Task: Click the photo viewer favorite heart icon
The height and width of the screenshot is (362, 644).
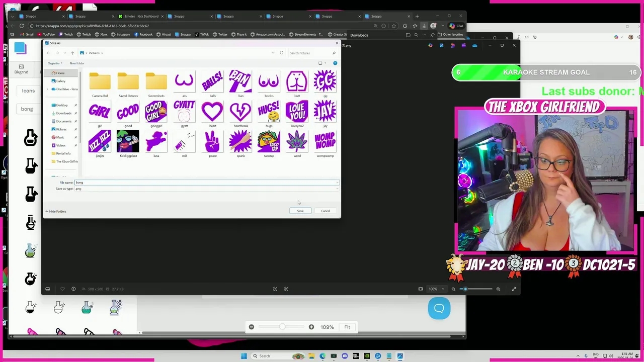Action: (62, 289)
